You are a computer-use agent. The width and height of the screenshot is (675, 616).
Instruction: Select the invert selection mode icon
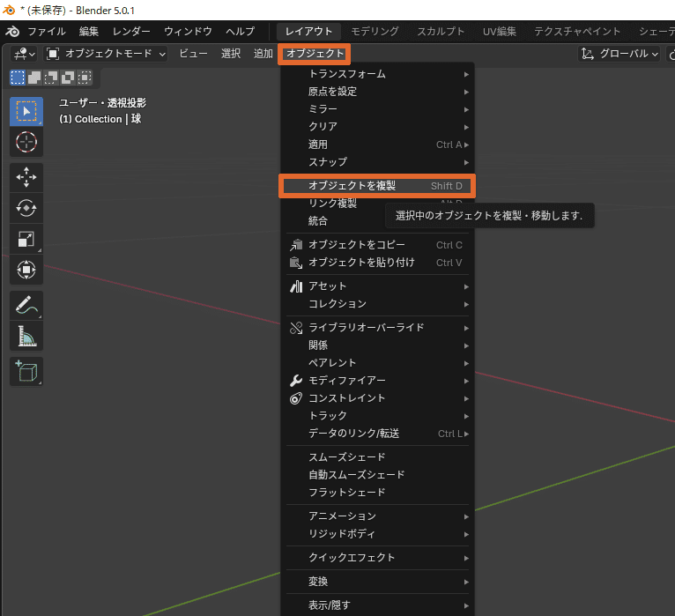68,78
